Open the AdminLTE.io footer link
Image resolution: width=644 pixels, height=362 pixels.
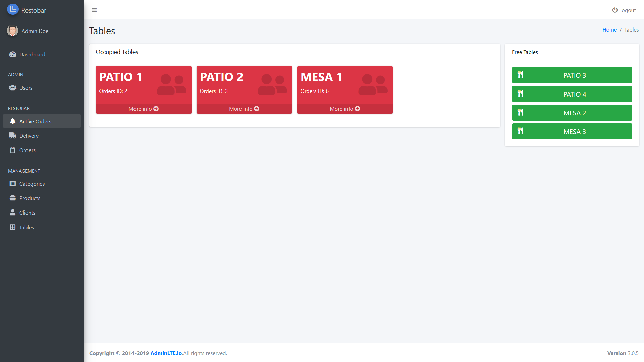coord(166,353)
